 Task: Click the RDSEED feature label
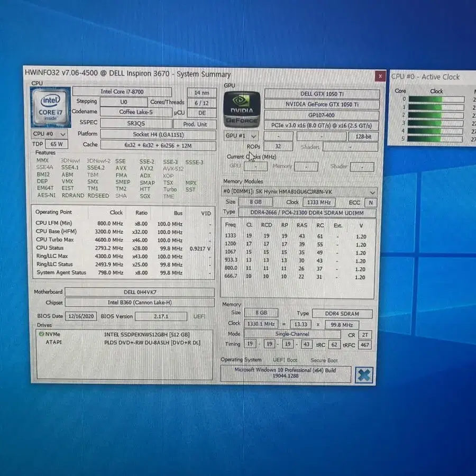(x=98, y=196)
